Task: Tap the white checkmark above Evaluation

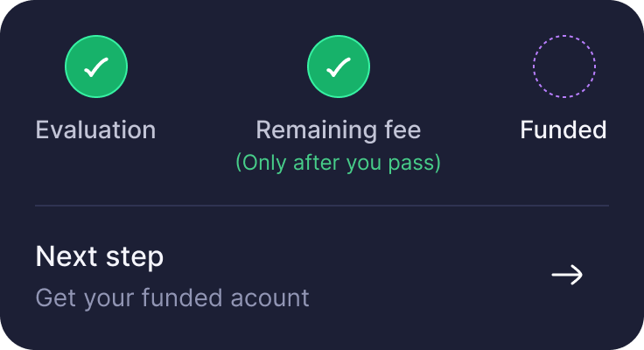Action: tap(96, 67)
